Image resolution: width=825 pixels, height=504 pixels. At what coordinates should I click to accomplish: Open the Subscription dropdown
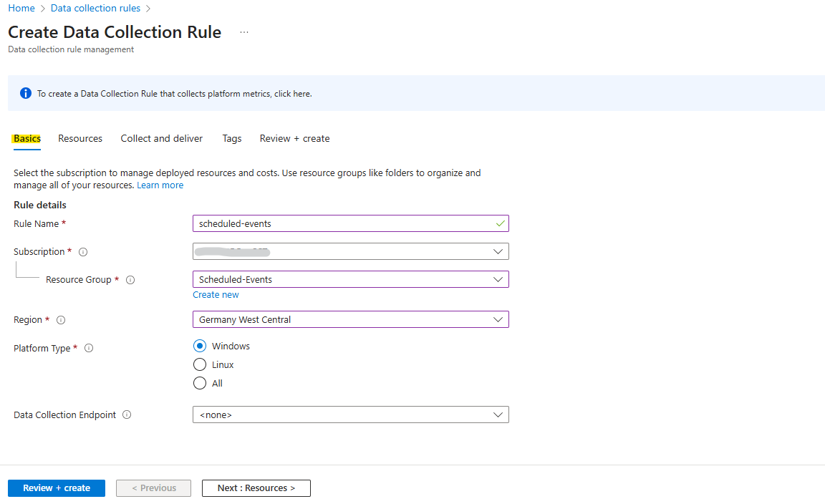point(350,251)
